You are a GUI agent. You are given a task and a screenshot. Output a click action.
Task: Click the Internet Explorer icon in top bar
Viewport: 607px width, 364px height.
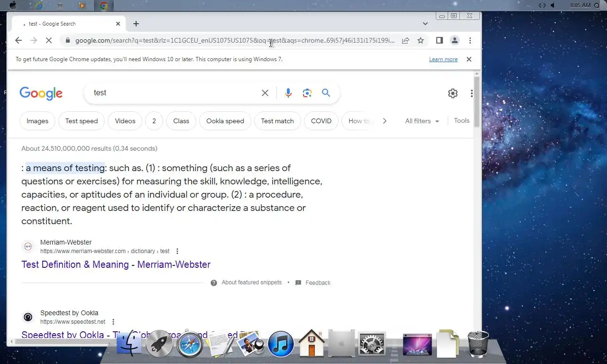point(39,6)
